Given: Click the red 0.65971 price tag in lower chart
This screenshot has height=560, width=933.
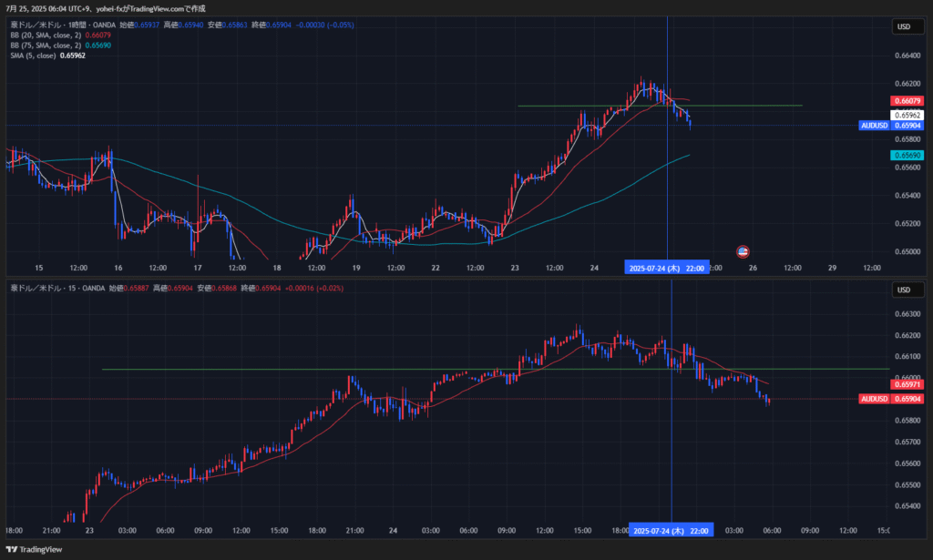Looking at the screenshot, I should (x=908, y=385).
